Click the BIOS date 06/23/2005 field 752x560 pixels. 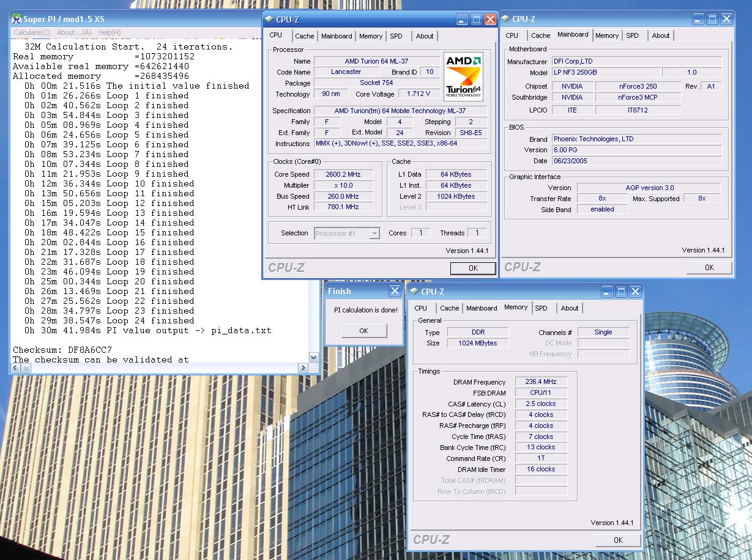pyautogui.click(x=636, y=161)
